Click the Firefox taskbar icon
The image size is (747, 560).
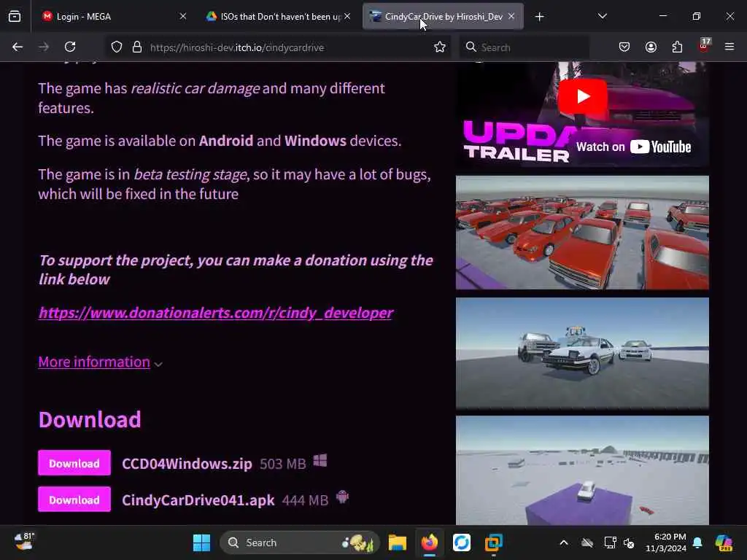click(x=429, y=542)
